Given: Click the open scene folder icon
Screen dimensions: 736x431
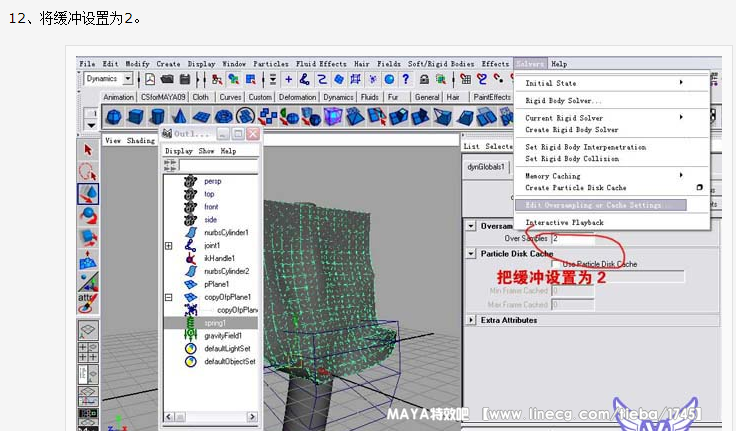Looking at the screenshot, I should tap(167, 79).
